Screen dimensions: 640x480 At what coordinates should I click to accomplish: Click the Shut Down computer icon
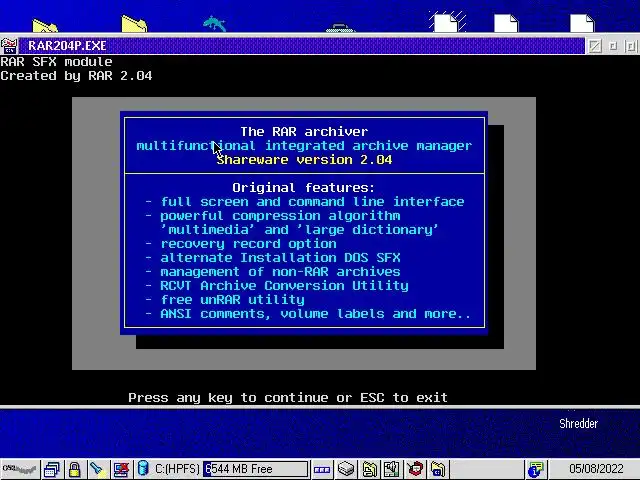click(121, 469)
